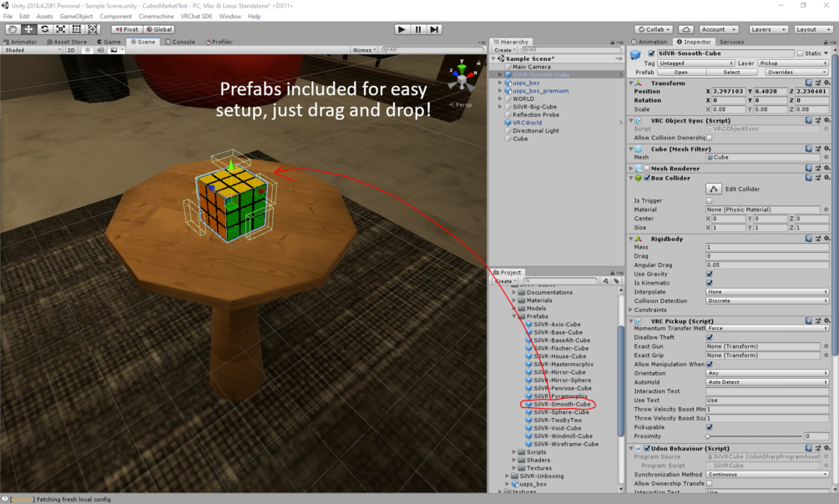The height and width of the screenshot is (504, 839).
Task: Open the Cinemachine menu
Action: point(156,17)
